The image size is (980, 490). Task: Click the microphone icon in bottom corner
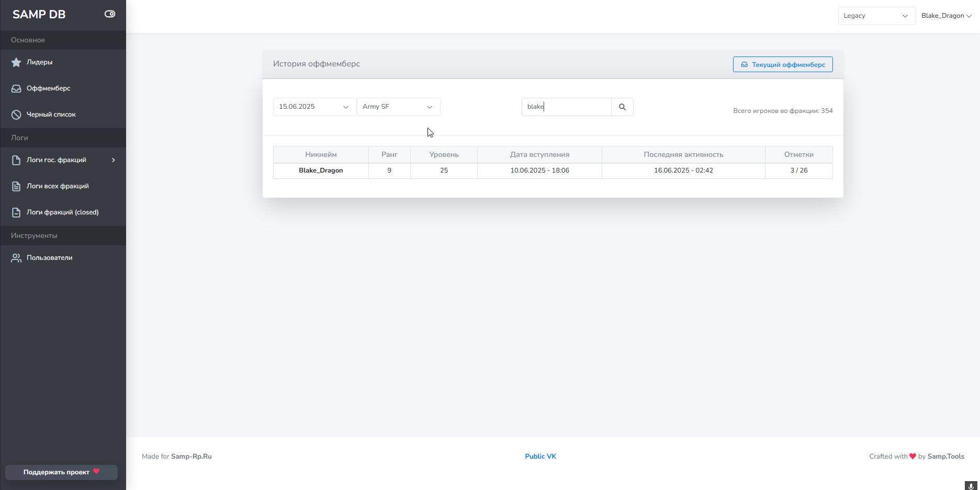click(971, 486)
